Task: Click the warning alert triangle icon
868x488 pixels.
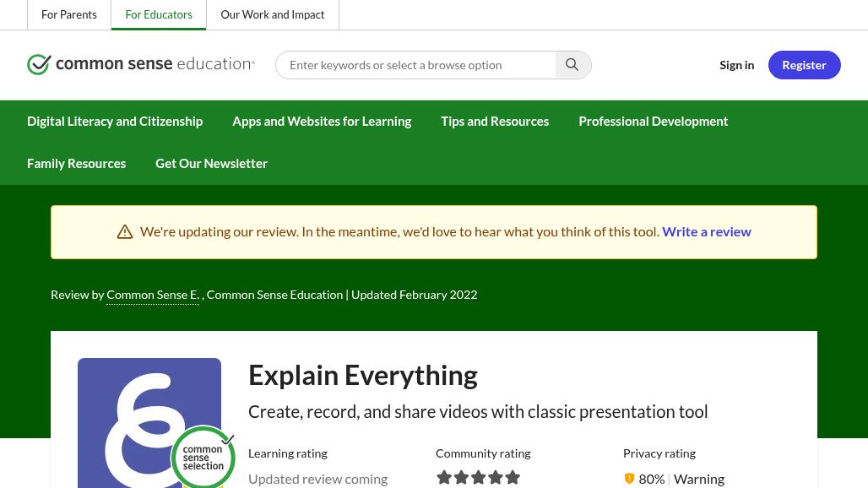Action: point(125,231)
